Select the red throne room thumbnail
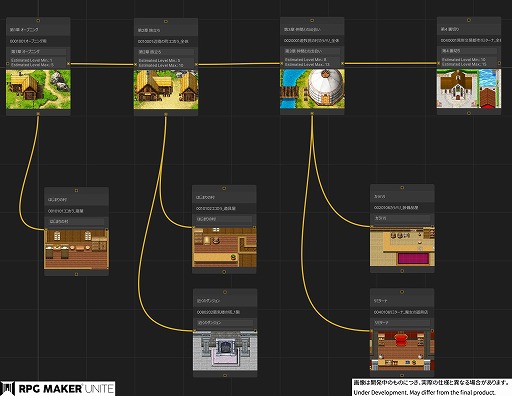 [x=402, y=350]
